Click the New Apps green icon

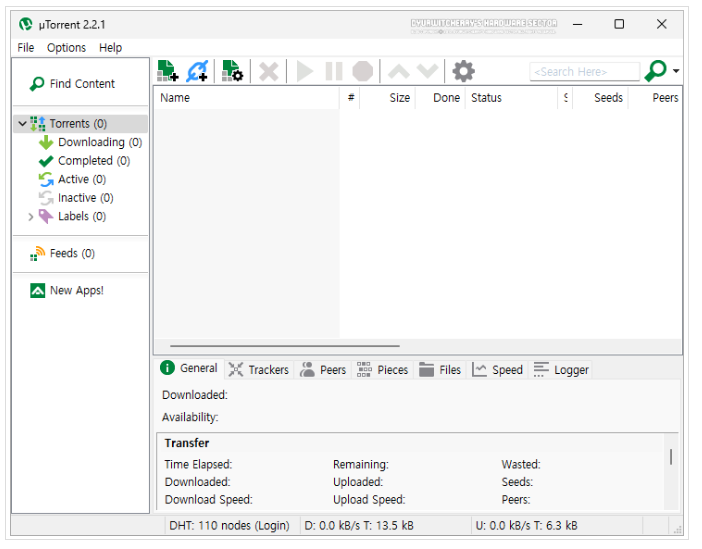point(38,291)
